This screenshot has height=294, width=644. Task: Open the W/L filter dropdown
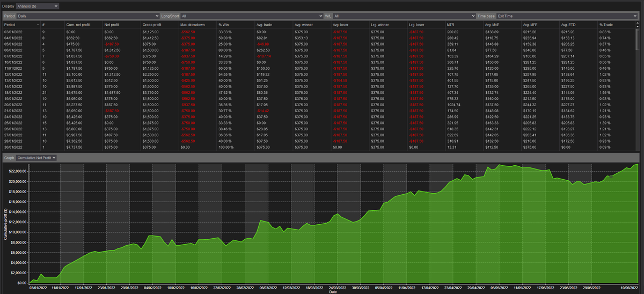(405, 16)
